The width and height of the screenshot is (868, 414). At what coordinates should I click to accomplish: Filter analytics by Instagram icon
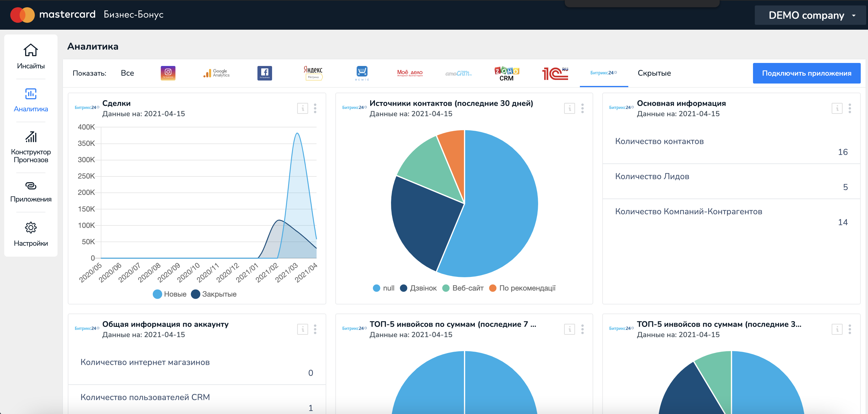point(168,73)
